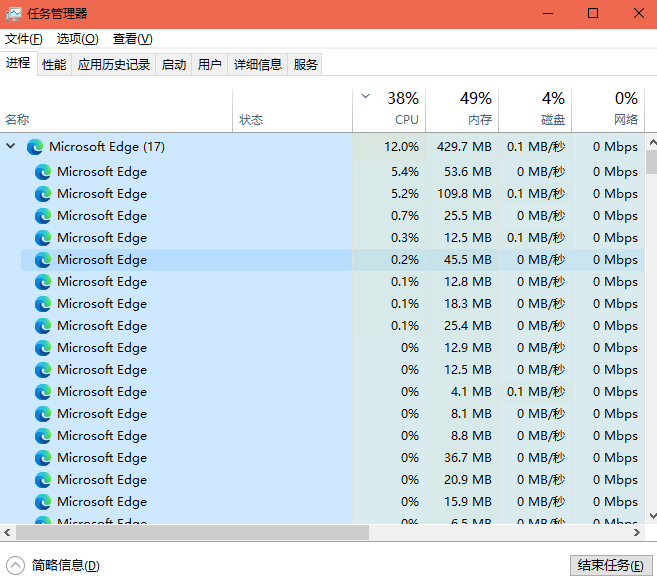Switch to the 性能 tab

click(x=54, y=65)
